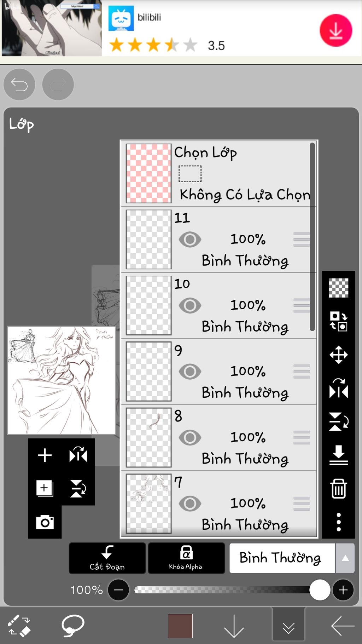The image size is (362, 644).
Task: Collapse panel with double chevron down
Action: (x=288, y=626)
